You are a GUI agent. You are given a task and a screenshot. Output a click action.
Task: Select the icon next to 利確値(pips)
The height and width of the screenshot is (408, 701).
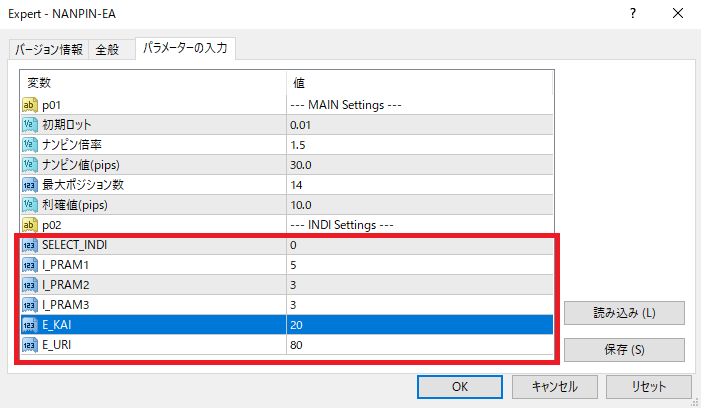click(29, 205)
